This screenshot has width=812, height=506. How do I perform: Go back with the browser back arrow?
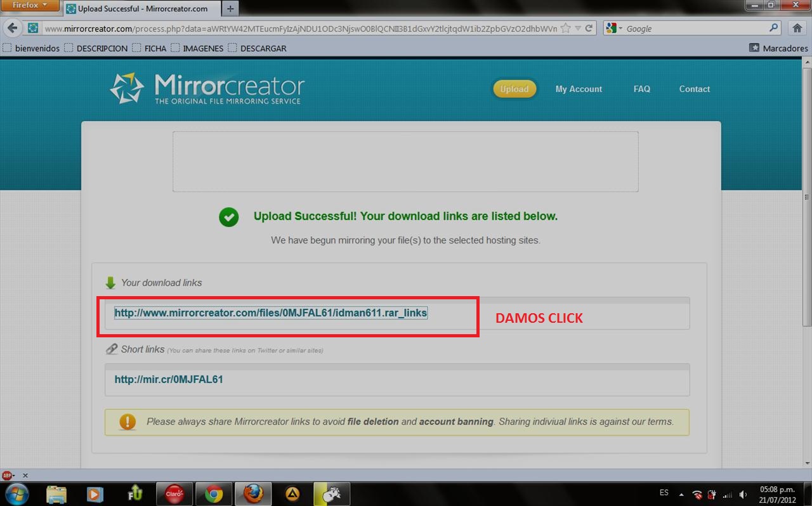pyautogui.click(x=13, y=29)
